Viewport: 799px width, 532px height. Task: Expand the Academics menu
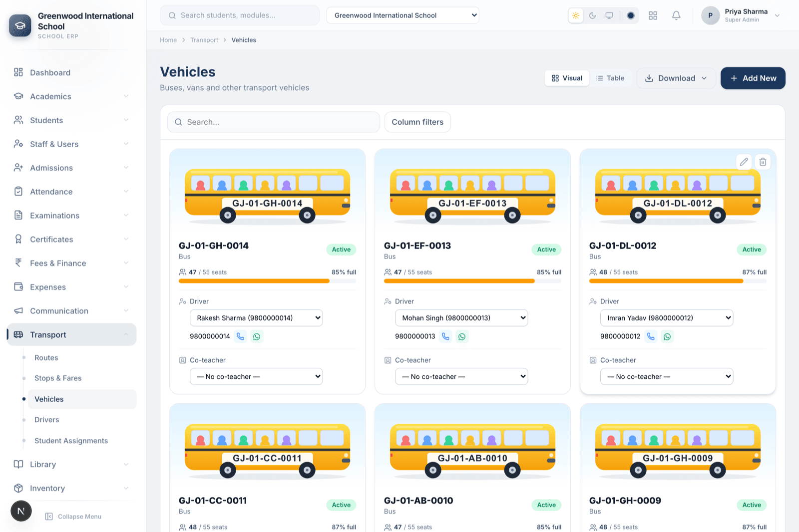click(x=71, y=96)
